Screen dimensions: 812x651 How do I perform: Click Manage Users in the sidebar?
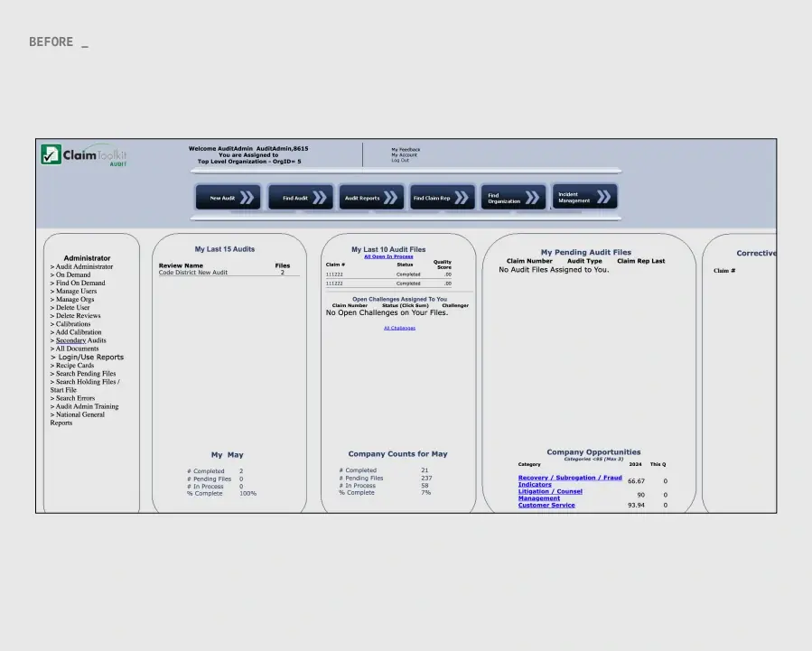click(73, 292)
